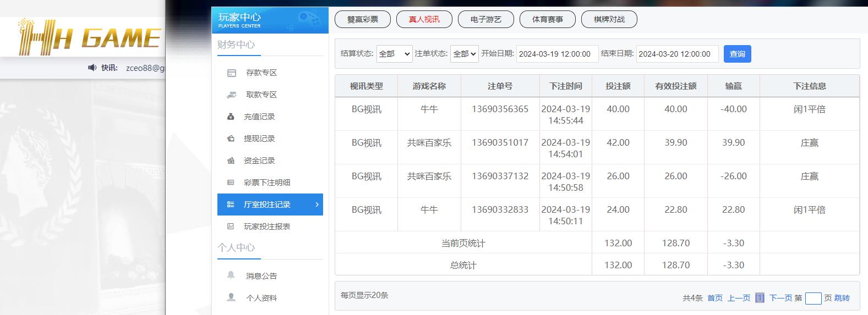This screenshot has width=868, height=315.
Task: Click the 提现记录 icon in sidebar
Action: [231, 139]
